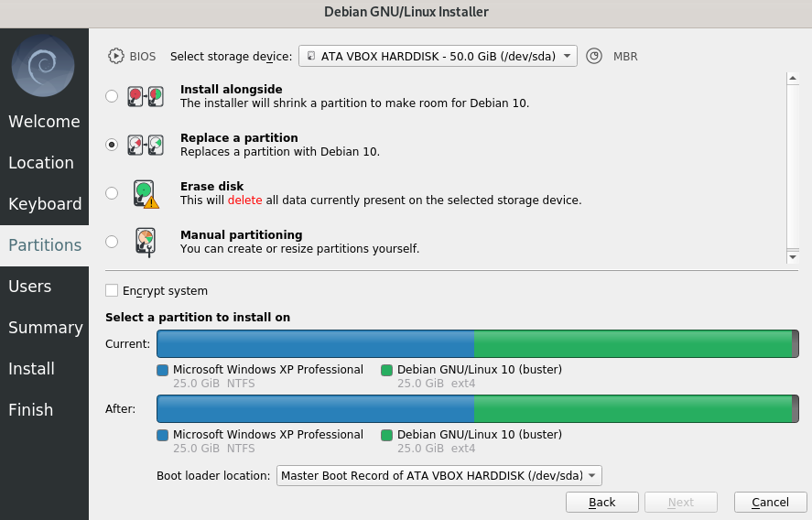Enable the Encrypt system checkbox
The width and height of the screenshot is (812, 520).
[x=112, y=290]
